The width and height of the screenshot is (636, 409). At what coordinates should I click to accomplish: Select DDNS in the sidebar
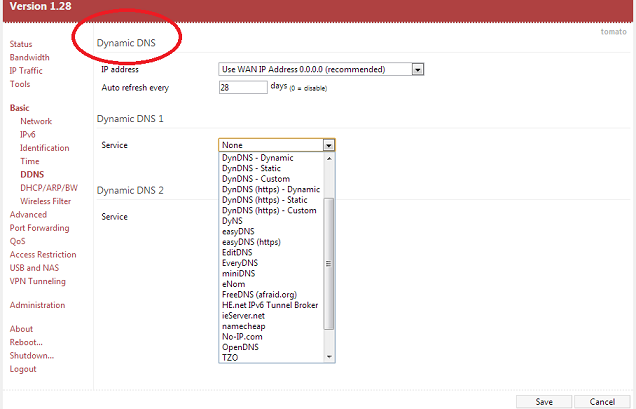[x=32, y=174]
